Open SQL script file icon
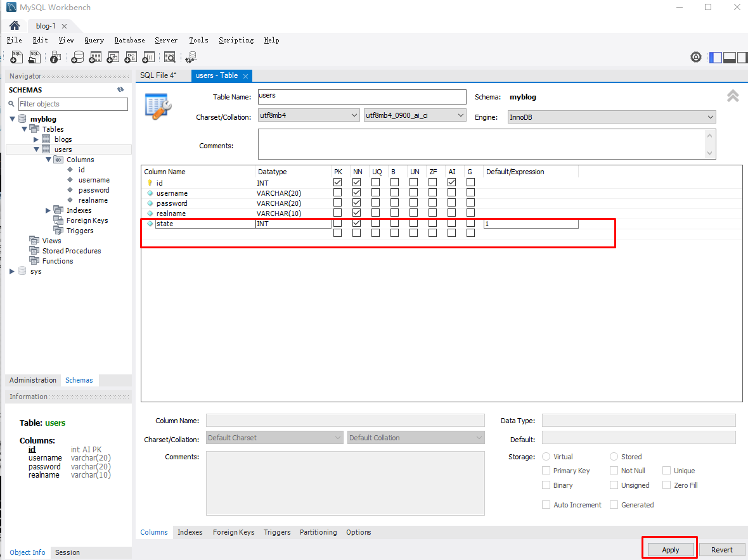The image size is (748, 560). [x=35, y=57]
